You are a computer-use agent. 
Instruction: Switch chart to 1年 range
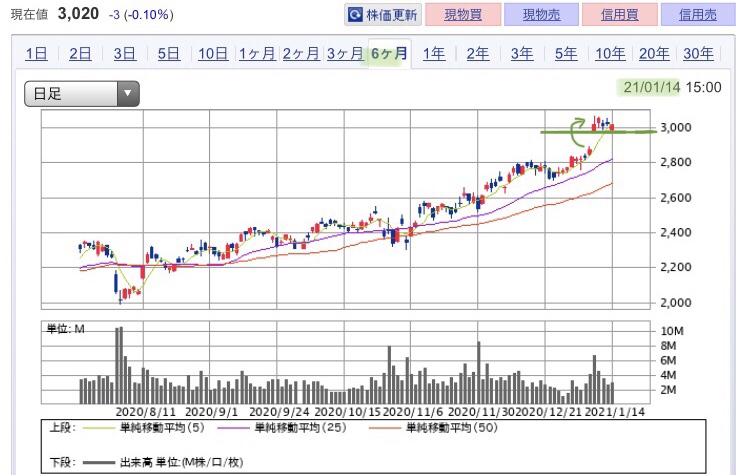point(434,54)
